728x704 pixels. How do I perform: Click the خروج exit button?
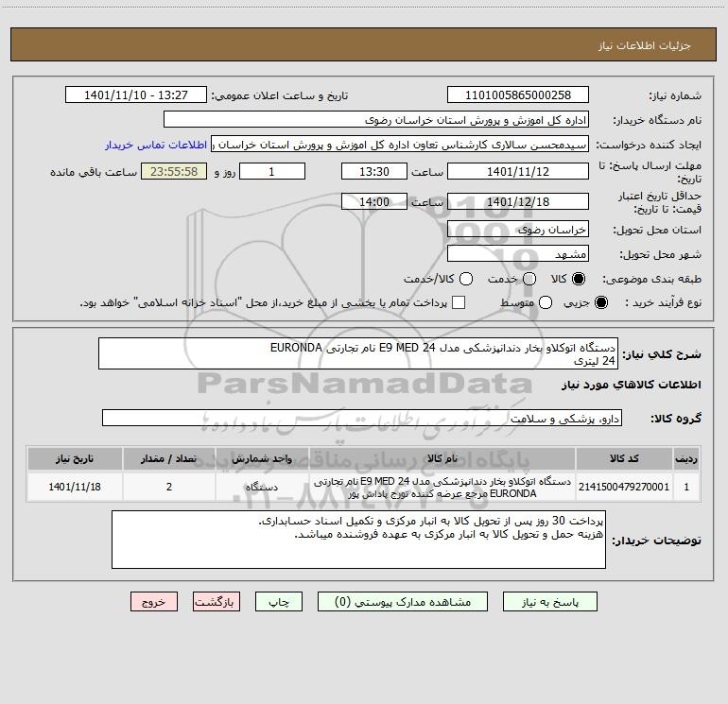154,602
